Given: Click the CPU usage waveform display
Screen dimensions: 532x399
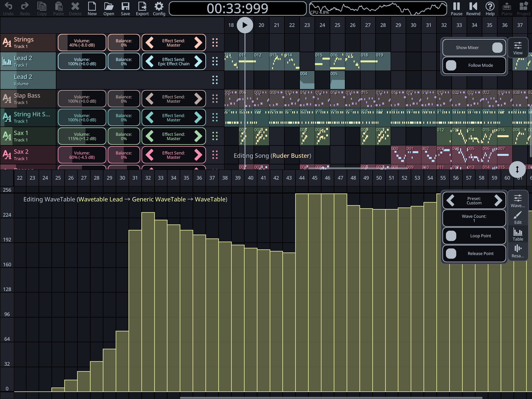Looking at the screenshot, I should (x=378, y=8).
